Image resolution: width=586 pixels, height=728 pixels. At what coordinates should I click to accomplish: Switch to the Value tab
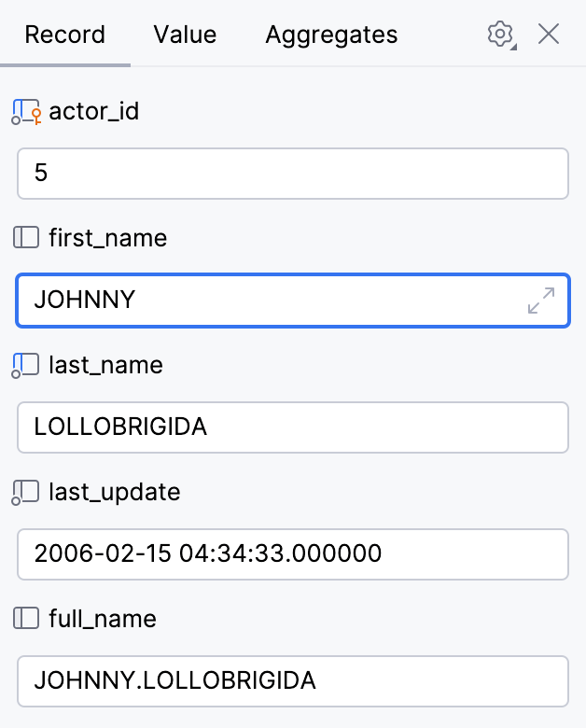point(185,35)
